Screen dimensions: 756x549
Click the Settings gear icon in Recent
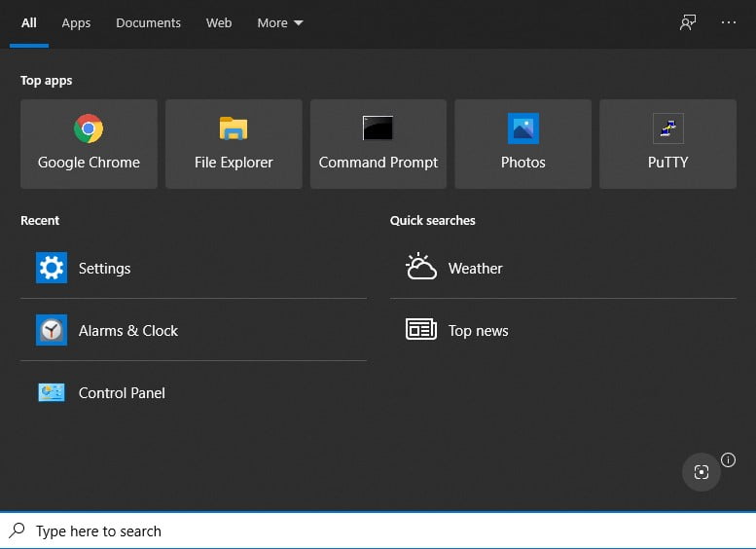pos(52,268)
